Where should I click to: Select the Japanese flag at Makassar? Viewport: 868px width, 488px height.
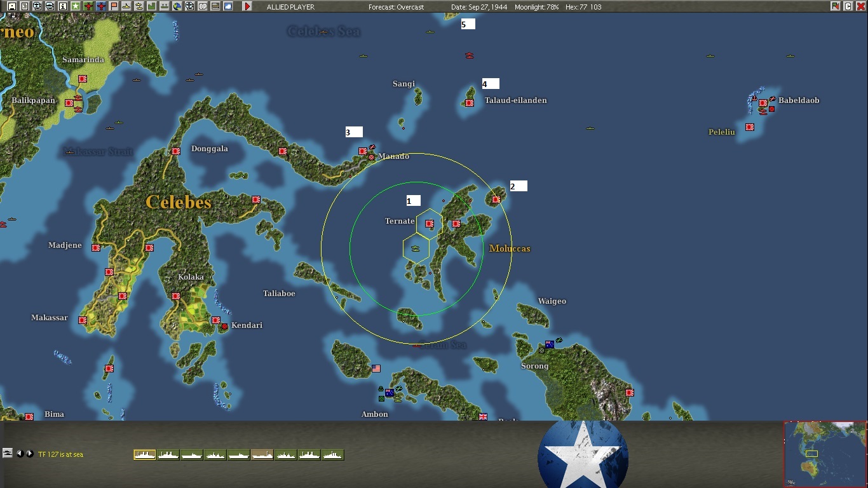(83, 320)
